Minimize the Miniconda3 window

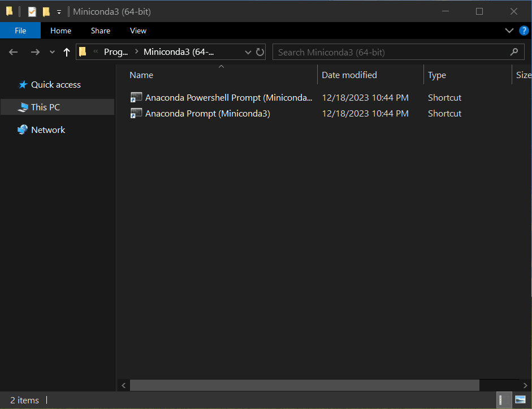[445, 11]
